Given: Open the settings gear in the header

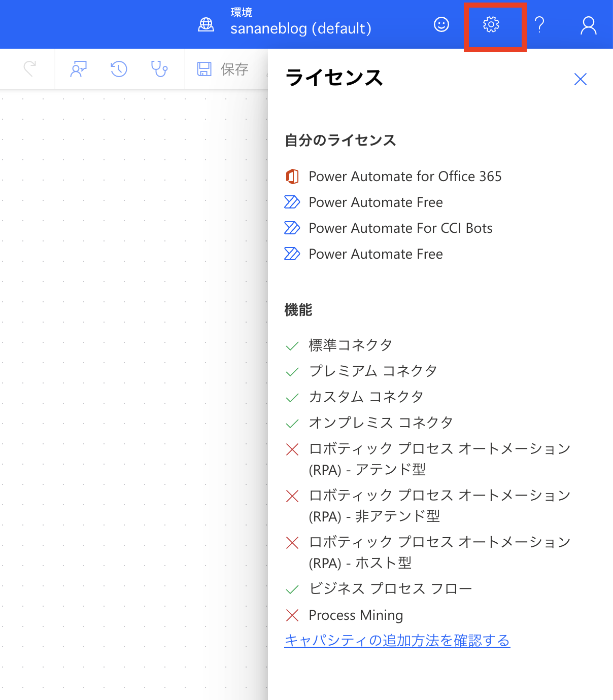Looking at the screenshot, I should [x=491, y=24].
